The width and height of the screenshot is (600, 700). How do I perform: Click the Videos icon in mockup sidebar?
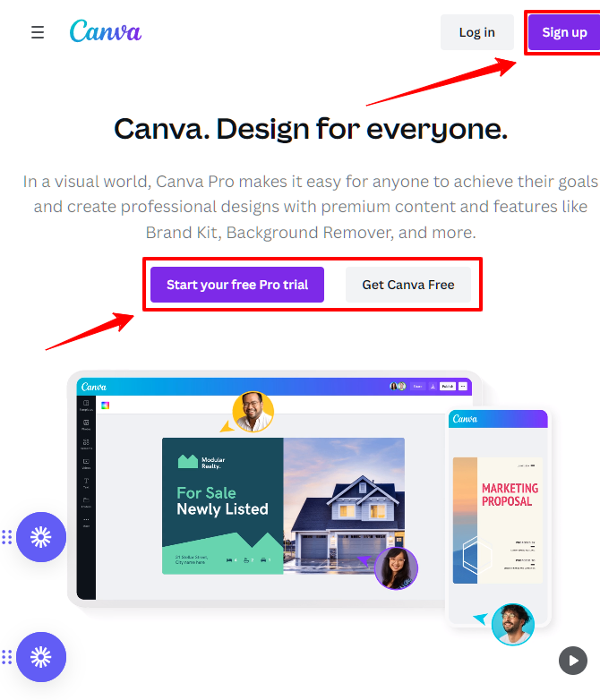(86, 463)
